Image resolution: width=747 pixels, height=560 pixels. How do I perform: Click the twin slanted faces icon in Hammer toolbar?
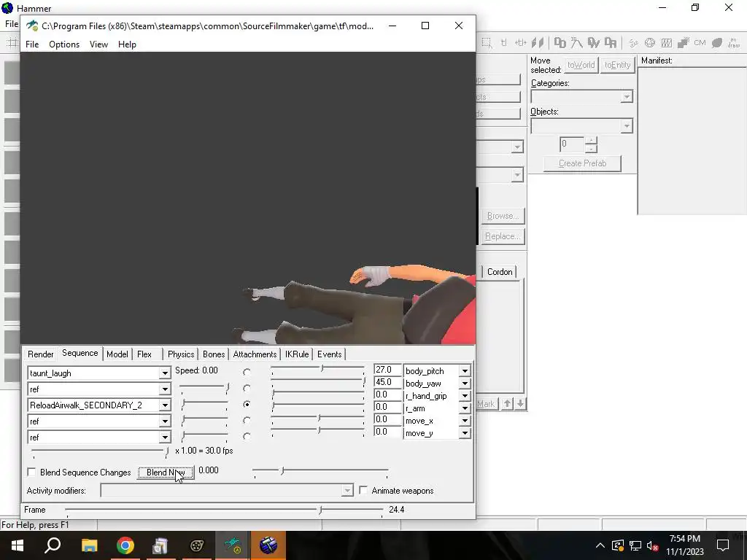coord(538,43)
